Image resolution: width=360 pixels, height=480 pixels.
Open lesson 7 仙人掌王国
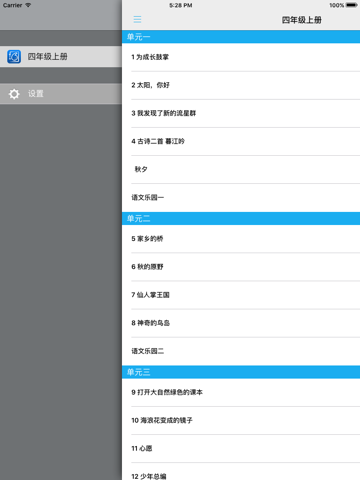[241, 295]
